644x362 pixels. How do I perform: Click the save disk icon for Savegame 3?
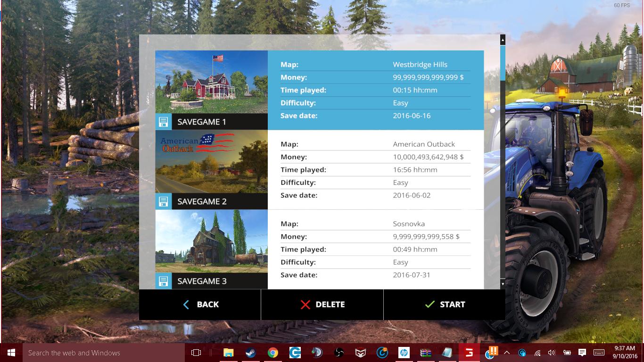coord(163,281)
